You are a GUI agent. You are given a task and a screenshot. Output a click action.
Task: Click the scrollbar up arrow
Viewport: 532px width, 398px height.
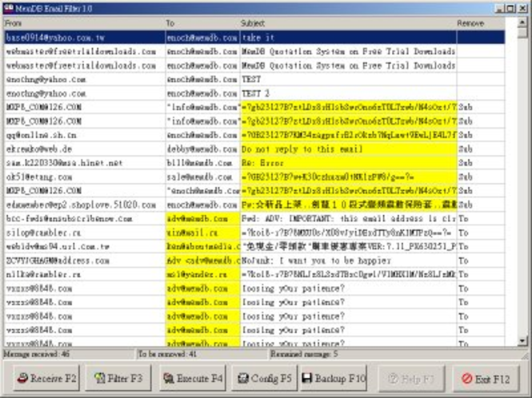522,22
